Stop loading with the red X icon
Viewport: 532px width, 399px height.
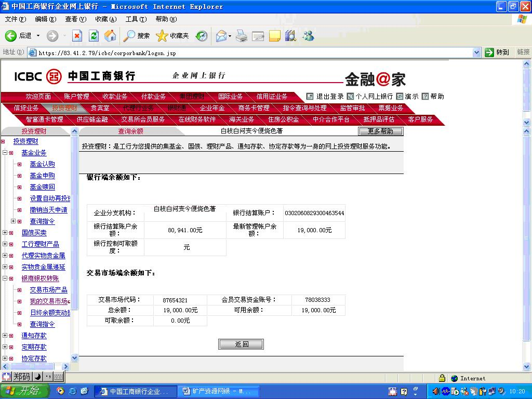[x=77, y=36]
